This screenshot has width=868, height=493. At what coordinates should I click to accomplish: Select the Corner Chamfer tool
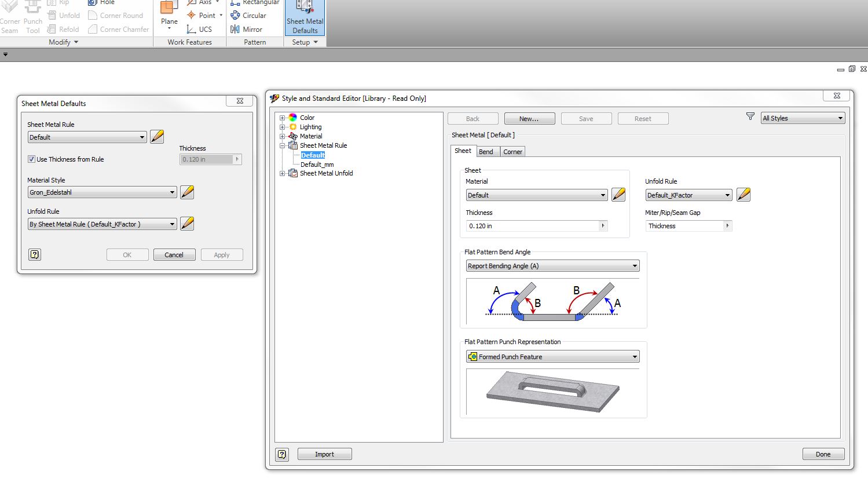[118, 29]
